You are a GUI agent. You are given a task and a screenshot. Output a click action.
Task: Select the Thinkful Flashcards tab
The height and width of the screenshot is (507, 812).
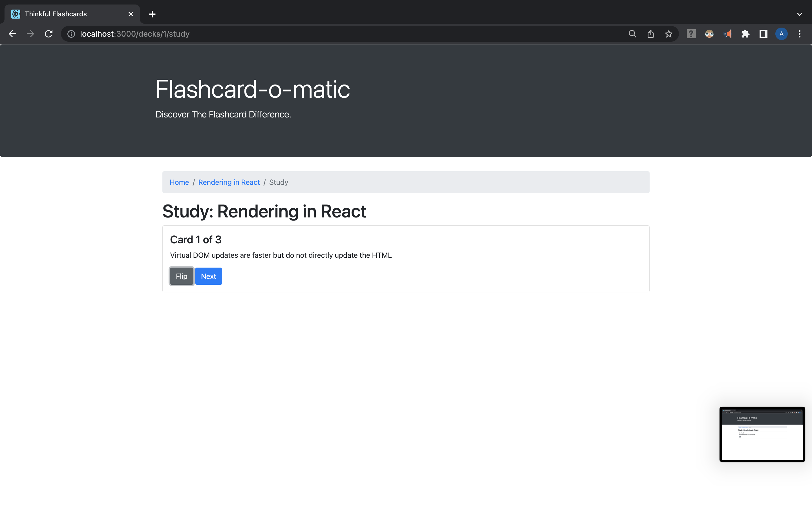(x=55, y=14)
